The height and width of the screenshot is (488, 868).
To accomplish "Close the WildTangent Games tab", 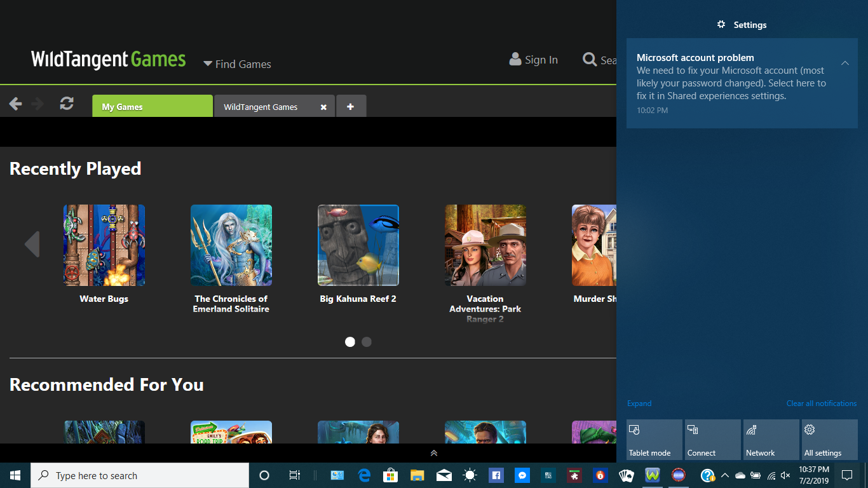I will (323, 107).
